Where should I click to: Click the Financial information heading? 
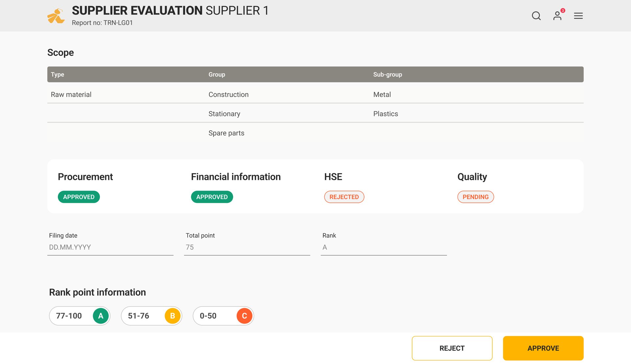pyautogui.click(x=236, y=177)
